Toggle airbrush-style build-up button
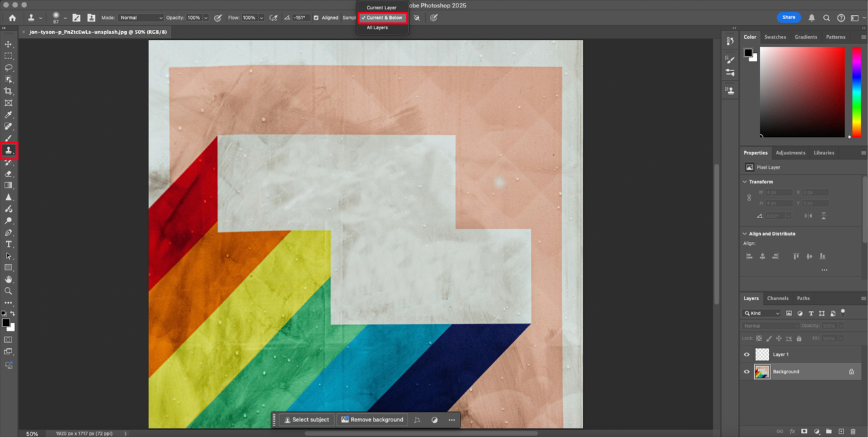Image resolution: width=868 pixels, height=437 pixels. coord(273,18)
